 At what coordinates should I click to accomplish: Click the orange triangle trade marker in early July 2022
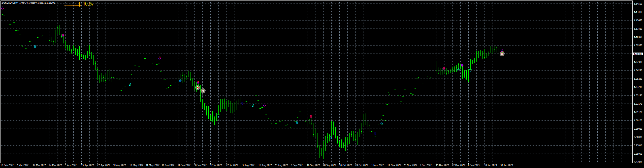pyautogui.click(x=203, y=91)
